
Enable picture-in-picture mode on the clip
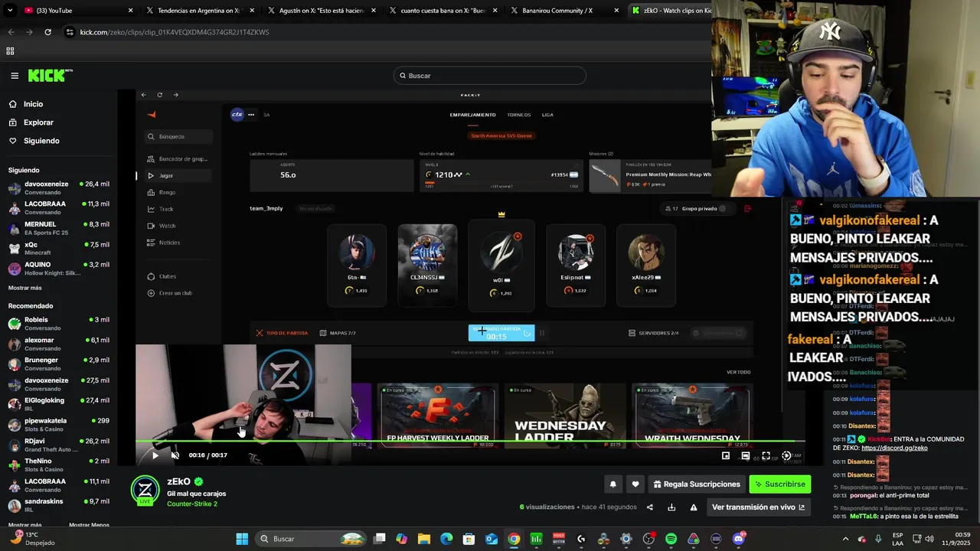click(x=726, y=455)
